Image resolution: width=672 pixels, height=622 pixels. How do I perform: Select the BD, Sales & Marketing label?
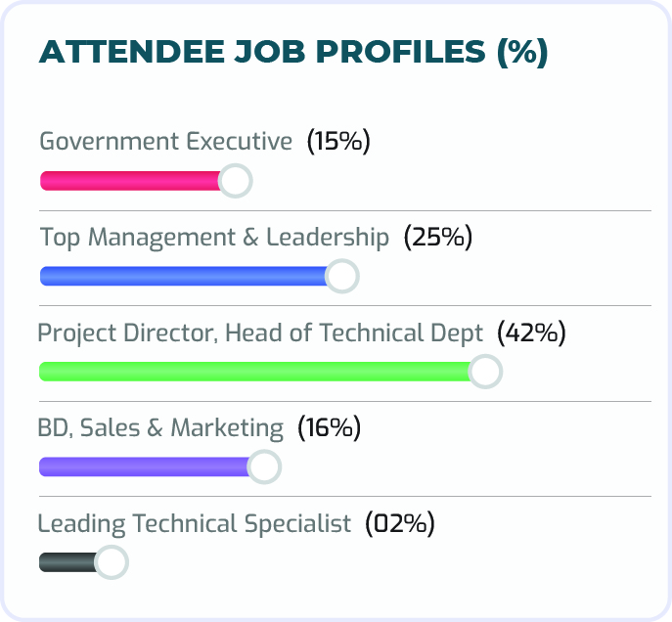point(160,428)
